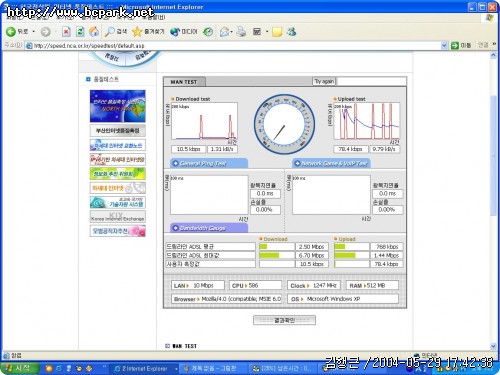Click the Back arrow toolbar icon
500x375 pixels.
click(x=11, y=32)
